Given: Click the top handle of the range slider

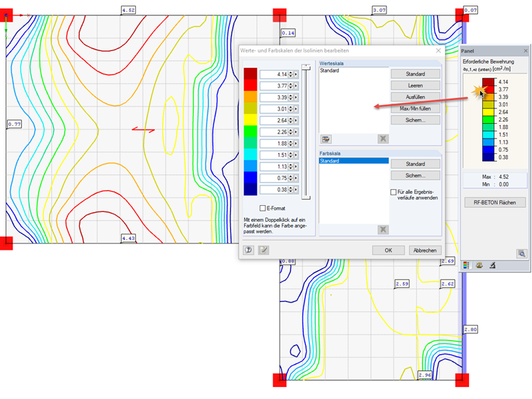Looking at the screenshot, I should tap(306, 66).
